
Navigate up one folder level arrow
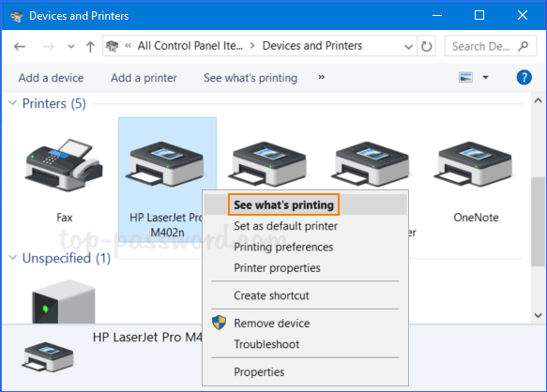[x=90, y=46]
